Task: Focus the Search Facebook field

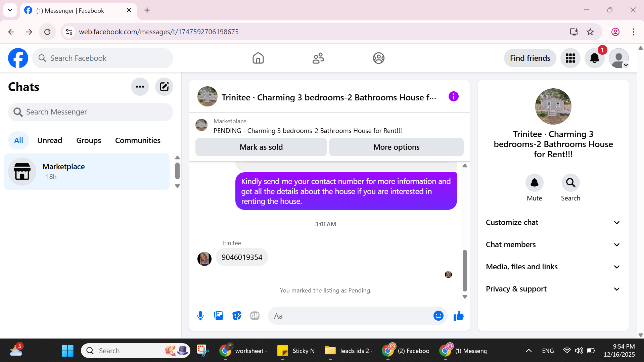Action: (103, 58)
